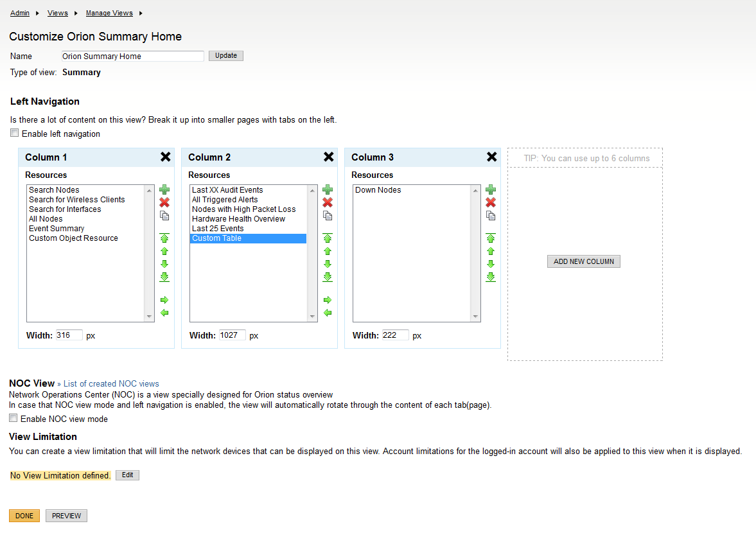Focus the view Name input field
The width and height of the screenshot is (756, 535).
click(x=132, y=56)
